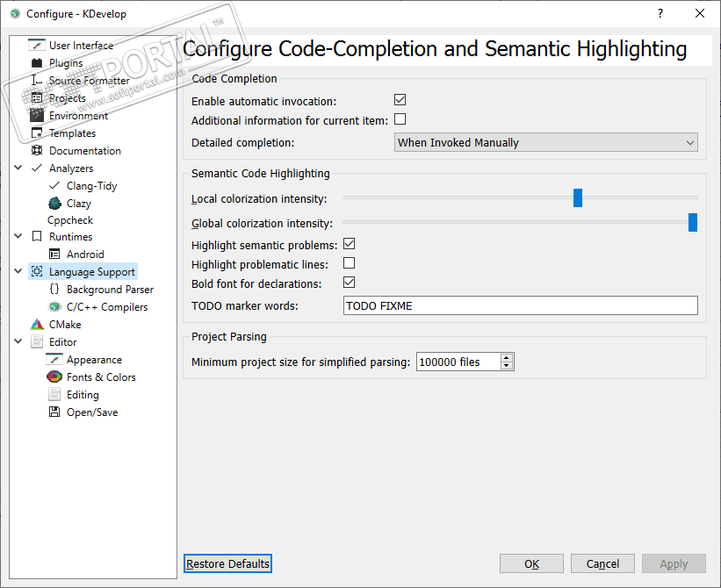721x588 pixels.
Task: Enable additional information for current item
Action: click(400, 119)
